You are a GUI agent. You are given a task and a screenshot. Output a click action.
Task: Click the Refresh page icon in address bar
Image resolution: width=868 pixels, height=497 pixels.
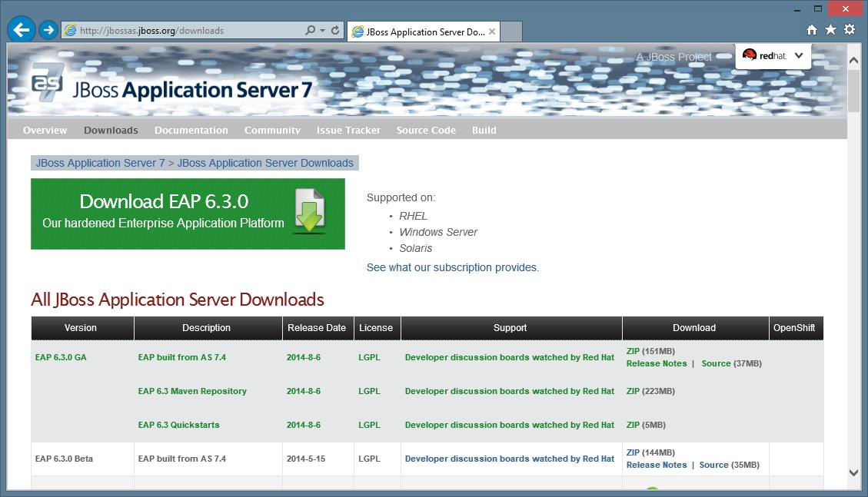tap(335, 31)
